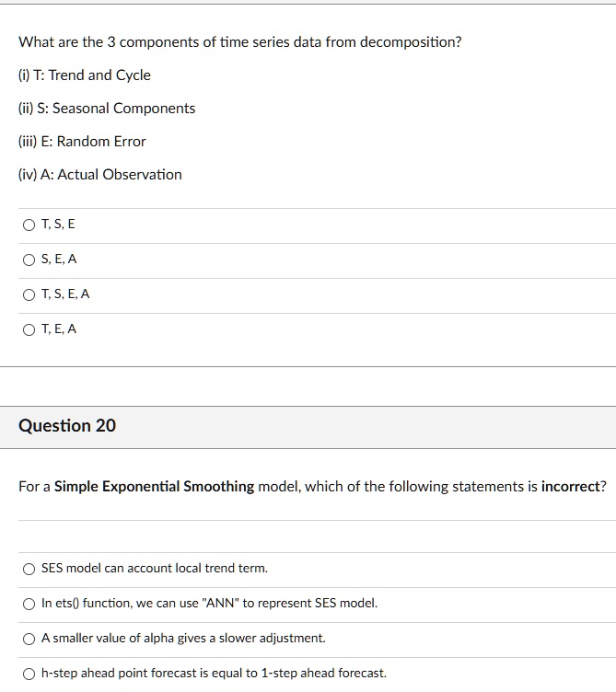Select 'A smaller value of alpha' option

(x=29, y=639)
